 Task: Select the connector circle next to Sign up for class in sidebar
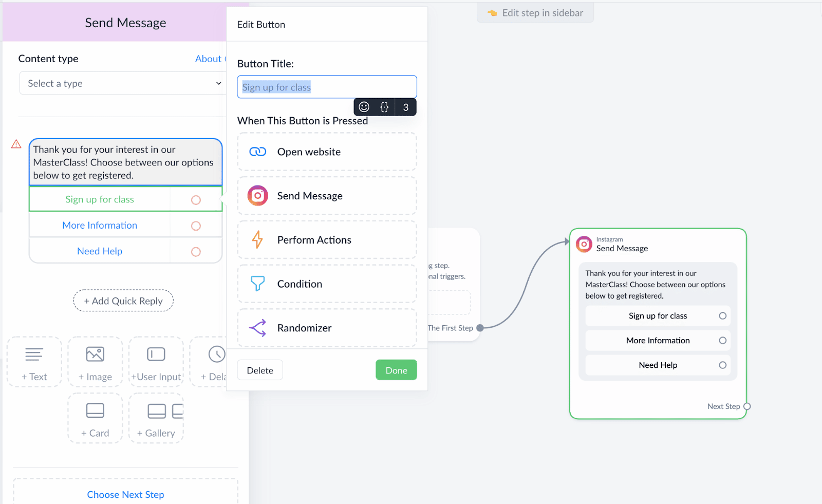click(x=196, y=200)
